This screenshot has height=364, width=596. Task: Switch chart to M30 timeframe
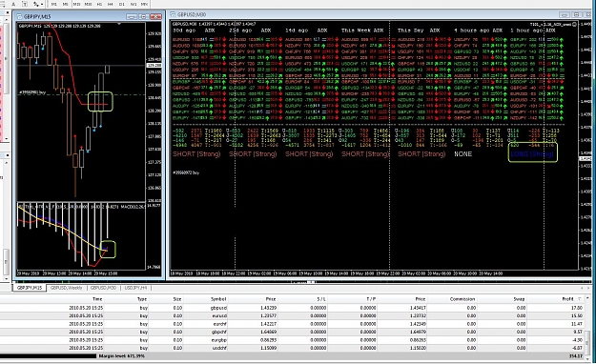pos(88,4)
